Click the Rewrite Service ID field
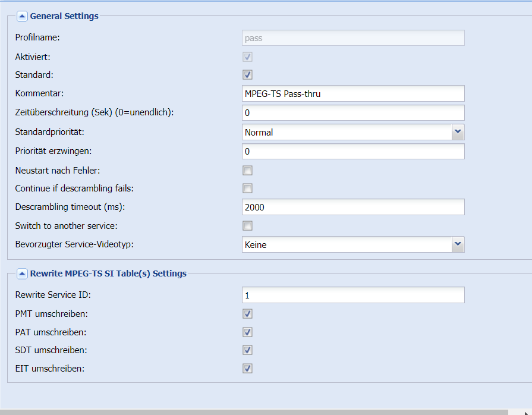Screen dimensions: 532x415 pyautogui.click(x=353, y=295)
